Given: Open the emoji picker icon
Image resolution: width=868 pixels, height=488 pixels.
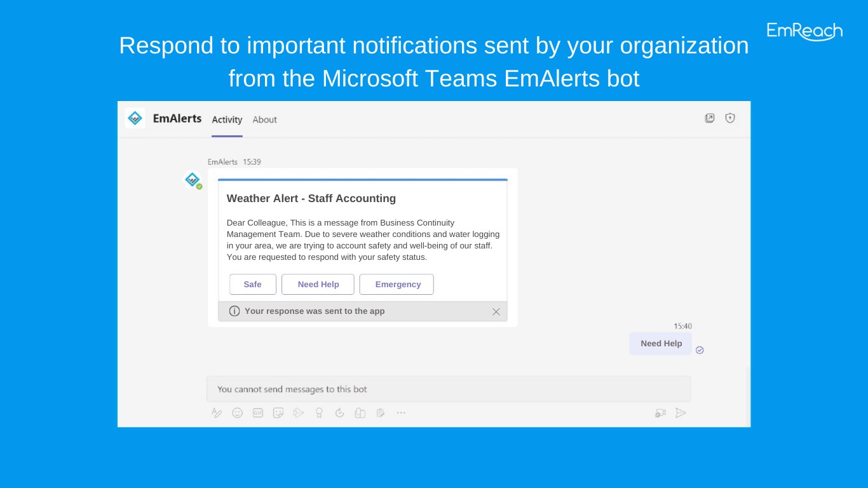Looking at the screenshot, I should (237, 413).
